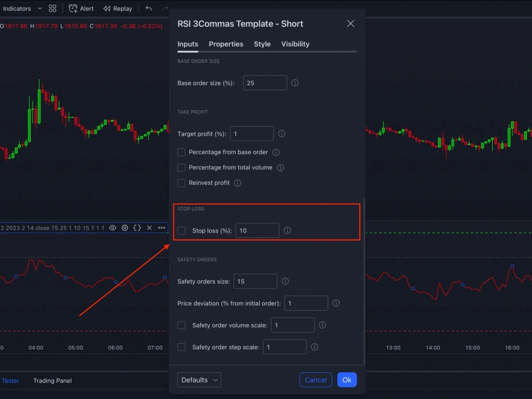Toggle indicator visibility eye icon
This screenshot has height=399, width=532.
point(113,228)
